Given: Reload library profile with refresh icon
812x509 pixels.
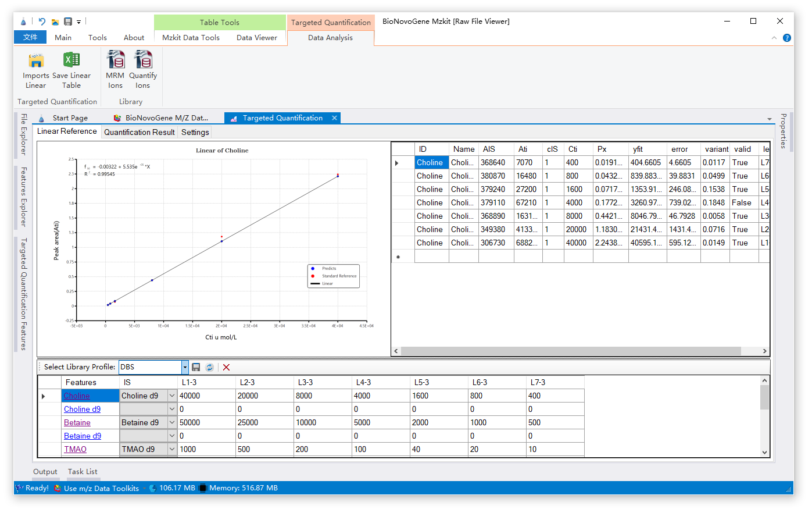Looking at the screenshot, I should pyautogui.click(x=210, y=367).
